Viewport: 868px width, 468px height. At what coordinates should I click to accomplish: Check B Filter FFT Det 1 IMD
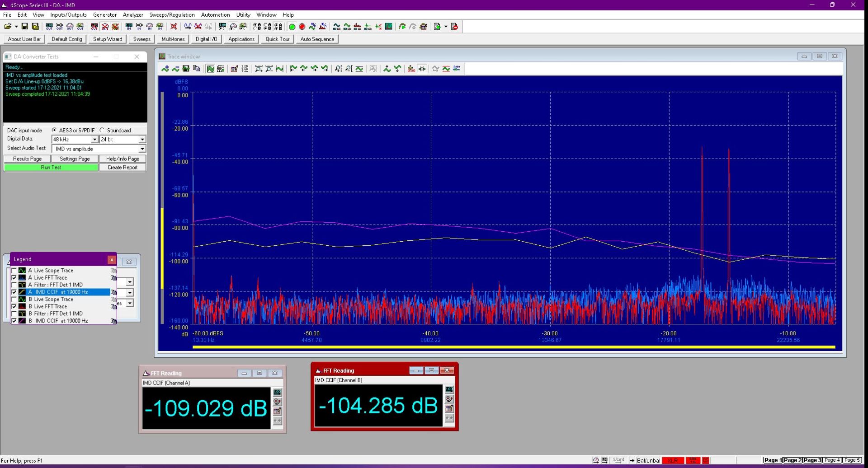[14, 314]
